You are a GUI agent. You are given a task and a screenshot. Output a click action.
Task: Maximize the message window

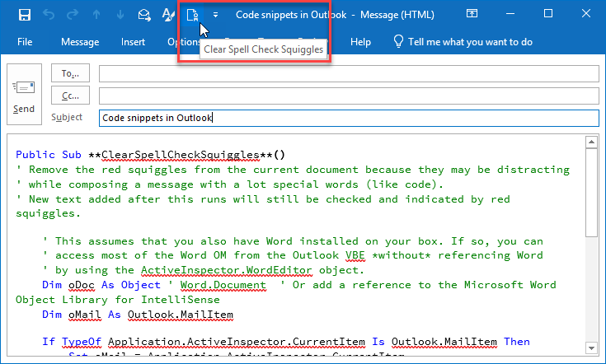click(548, 14)
